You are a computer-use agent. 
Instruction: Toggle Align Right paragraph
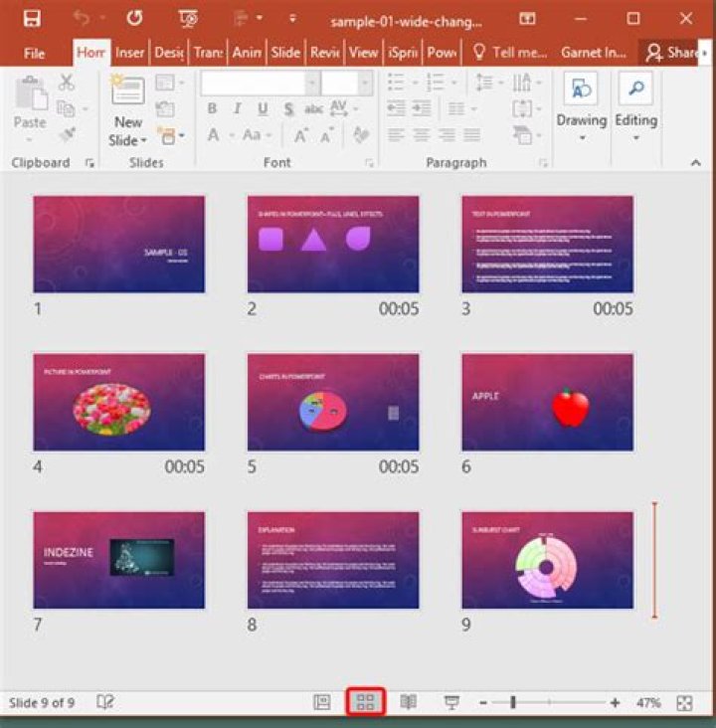(447, 135)
